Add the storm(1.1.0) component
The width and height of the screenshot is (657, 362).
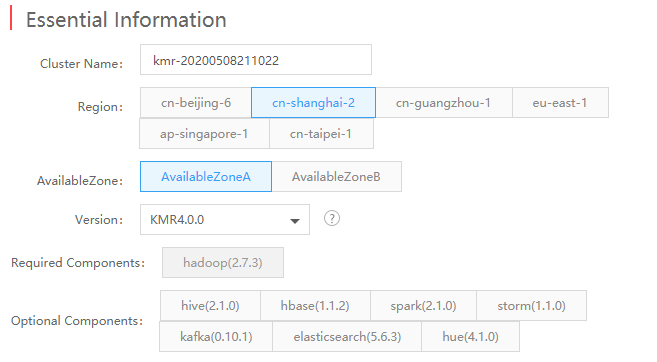tap(531, 305)
